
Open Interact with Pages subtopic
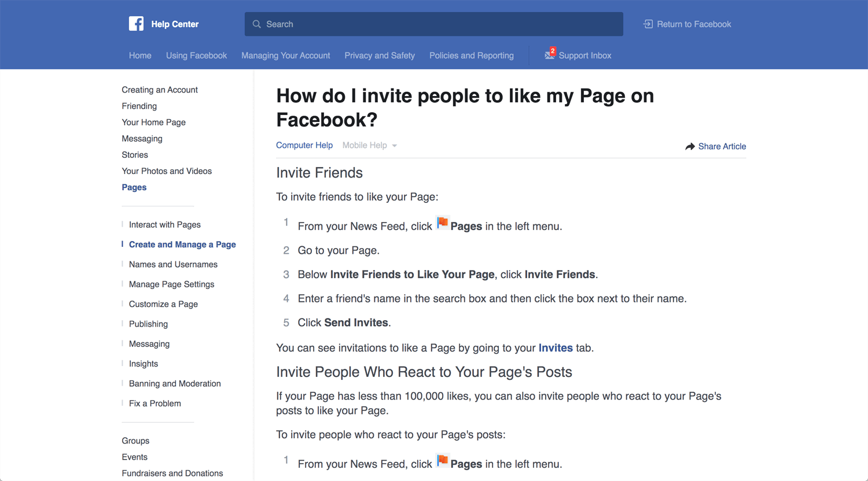tap(165, 224)
